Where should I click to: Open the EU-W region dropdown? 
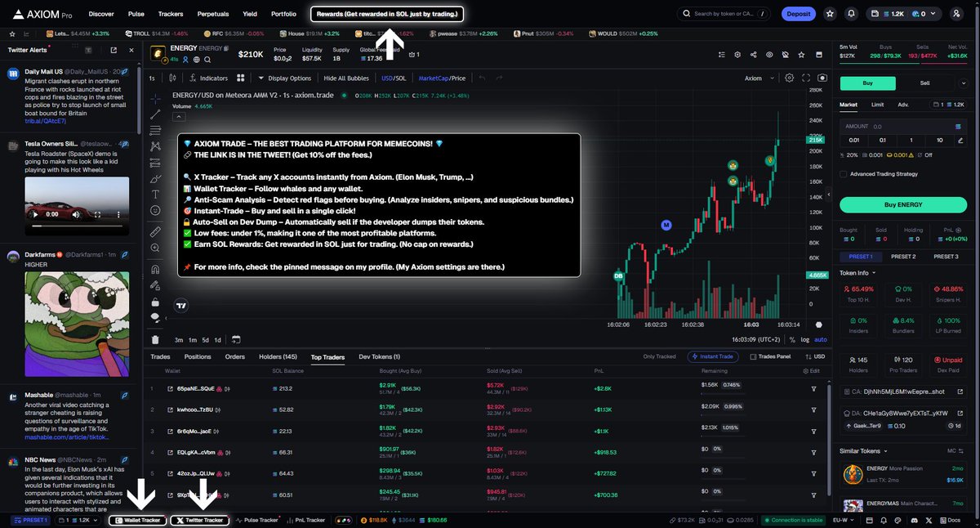[844, 520]
